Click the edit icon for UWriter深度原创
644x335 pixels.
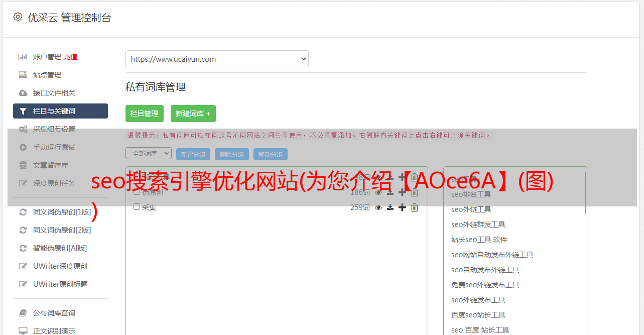coord(23,266)
